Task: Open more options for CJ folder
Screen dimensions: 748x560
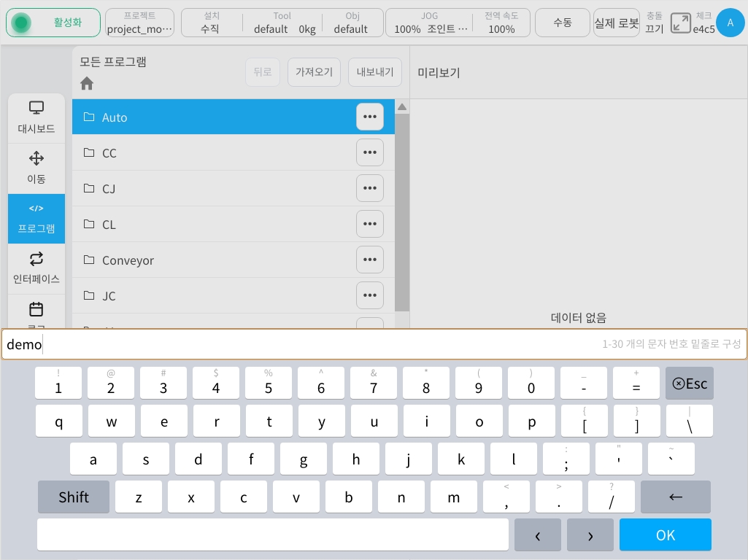Action: click(x=370, y=188)
